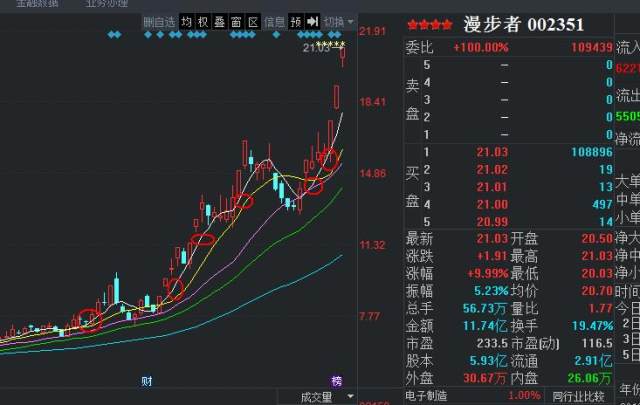Select the buy 4 price 21.00
Image resolution: width=640 pixels, height=405 pixels.
[x=492, y=204]
